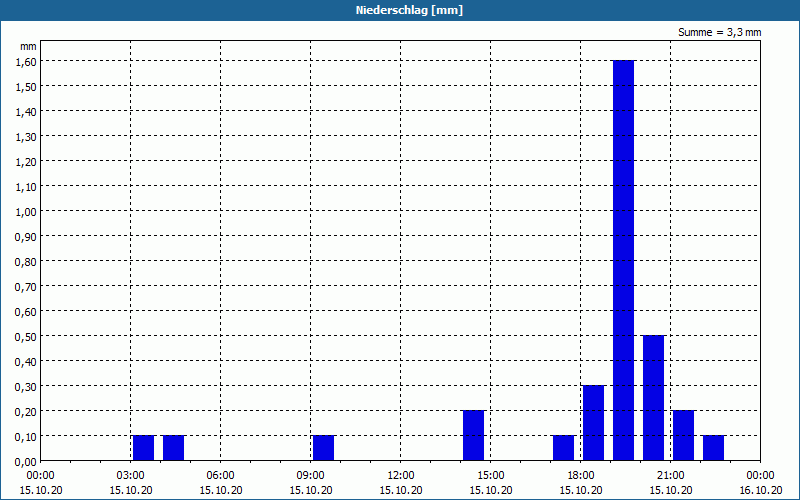The width and height of the screenshot is (800, 500).
Task: Select the "18:00" time label
Action: coord(581,476)
